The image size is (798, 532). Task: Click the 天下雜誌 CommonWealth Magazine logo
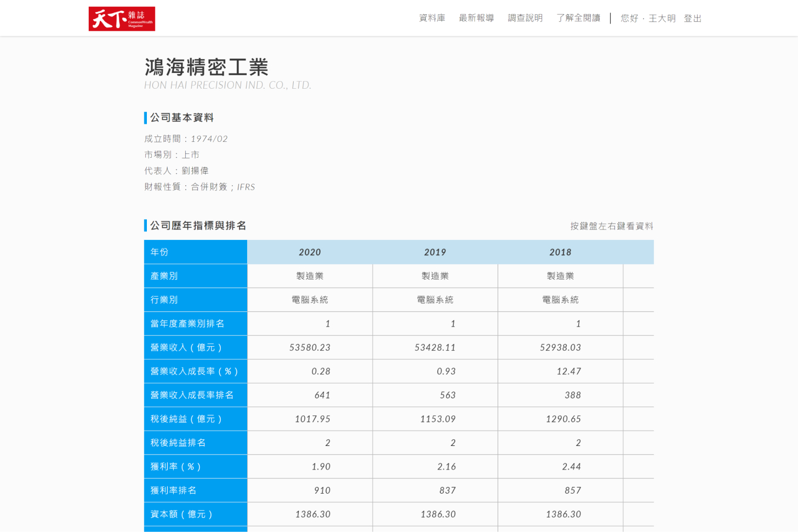click(x=122, y=19)
